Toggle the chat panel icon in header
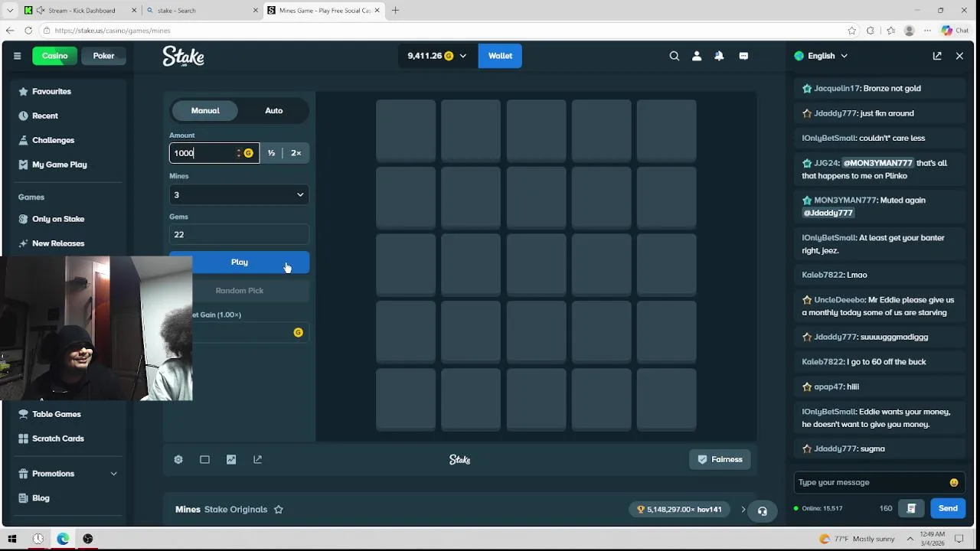Screen dimensions: 980x551 743,56
